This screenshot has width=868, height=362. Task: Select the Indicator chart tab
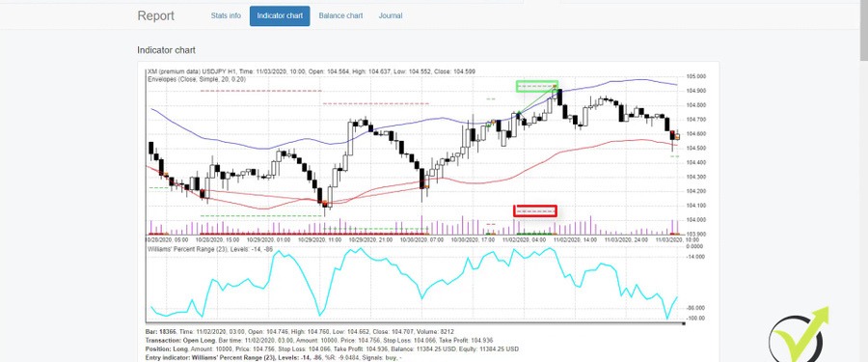[280, 15]
